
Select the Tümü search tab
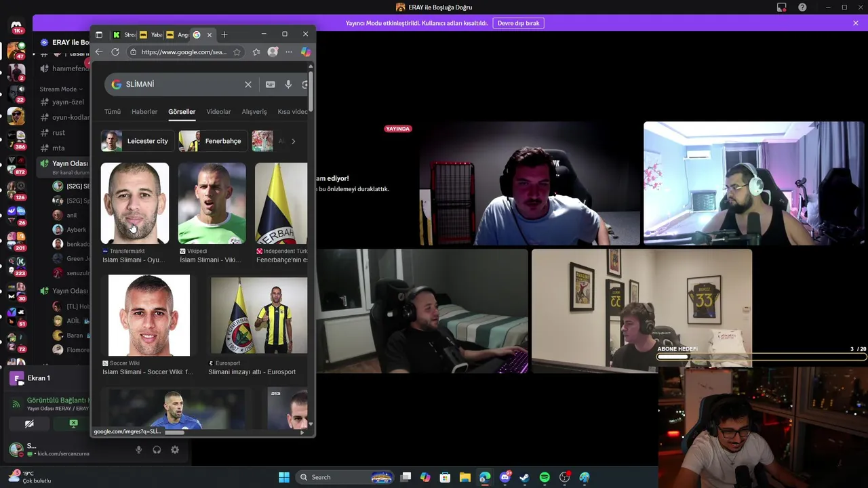click(113, 111)
